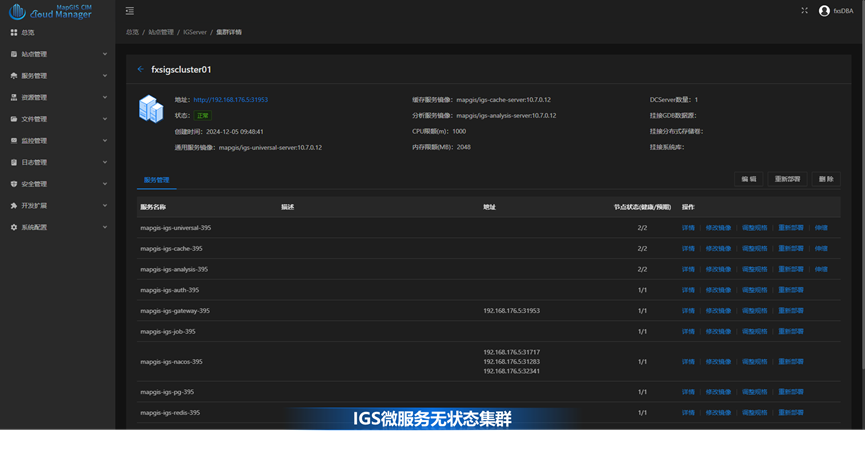Click 调整规格 for mapgis-igs-job-395
This screenshot has height=450, width=865.
[x=755, y=331]
